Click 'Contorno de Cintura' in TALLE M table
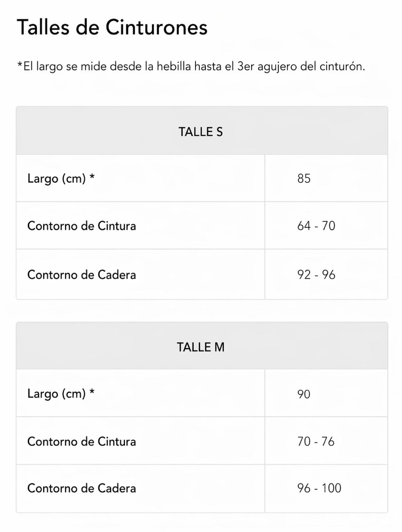 pyautogui.click(x=81, y=441)
